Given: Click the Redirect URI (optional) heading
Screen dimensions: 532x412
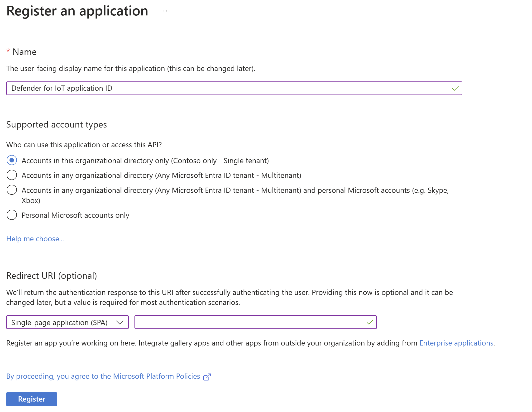Looking at the screenshot, I should click(52, 276).
